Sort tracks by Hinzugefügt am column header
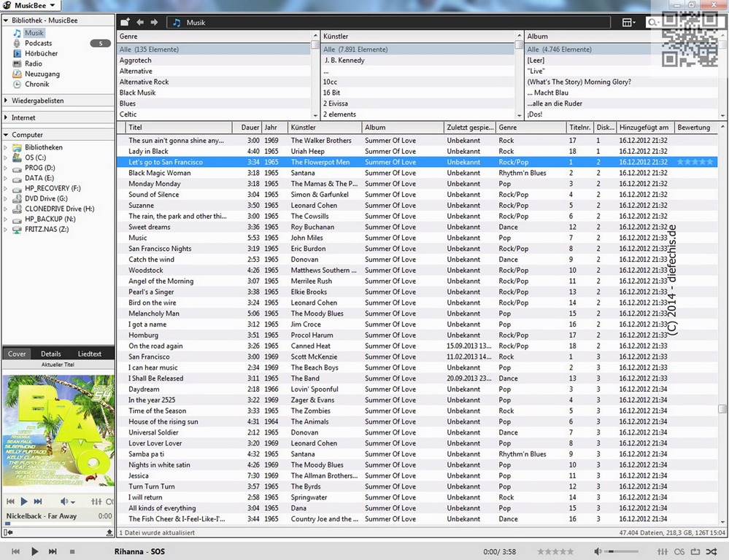Screen dimensions: 729x560 coord(644,128)
